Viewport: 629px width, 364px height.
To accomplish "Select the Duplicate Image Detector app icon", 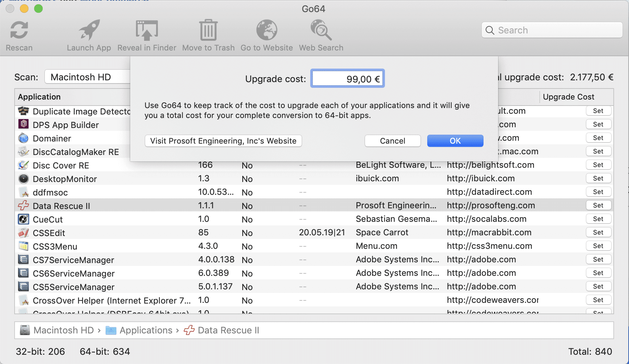I will click(x=23, y=111).
